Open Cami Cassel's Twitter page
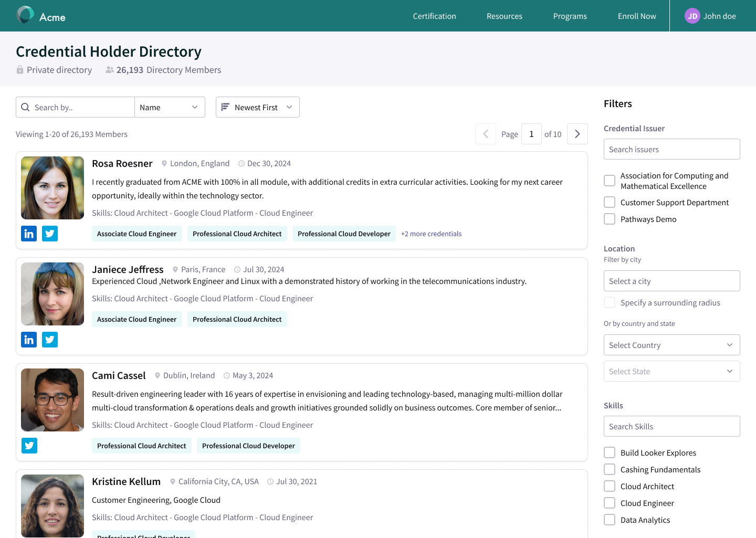 29,446
